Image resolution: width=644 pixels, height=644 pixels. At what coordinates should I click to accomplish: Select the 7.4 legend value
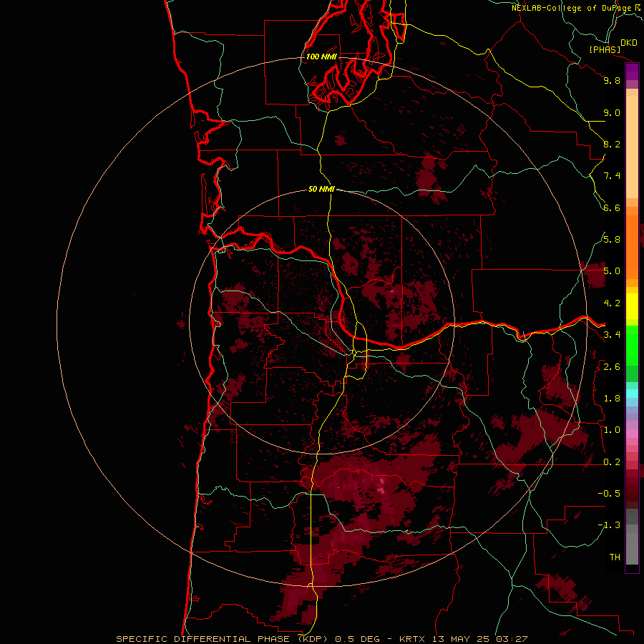(x=612, y=176)
